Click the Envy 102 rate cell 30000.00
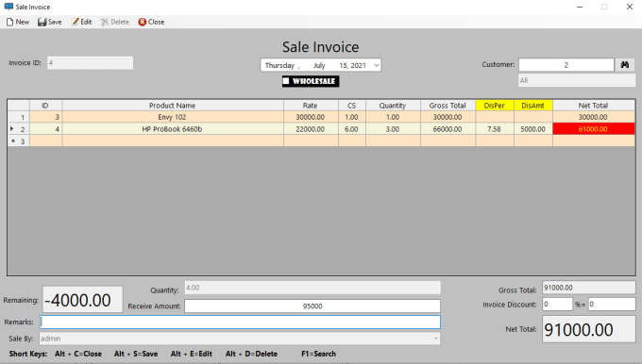This screenshot has height=364, width=642. coord(311,117)
